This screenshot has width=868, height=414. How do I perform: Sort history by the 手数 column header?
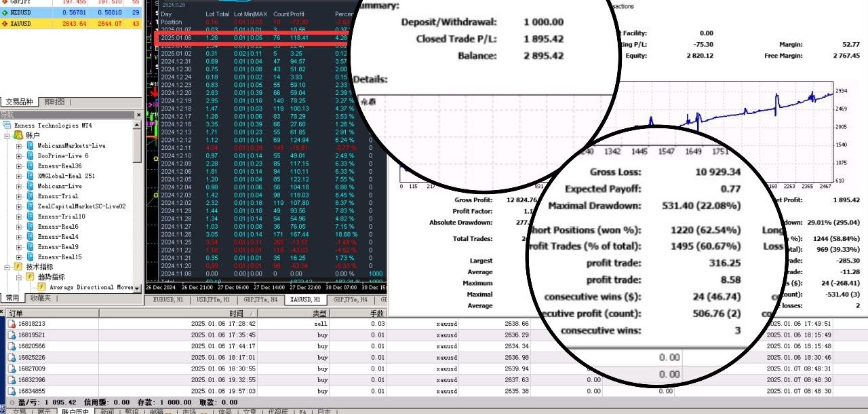(x=358, y=314)
